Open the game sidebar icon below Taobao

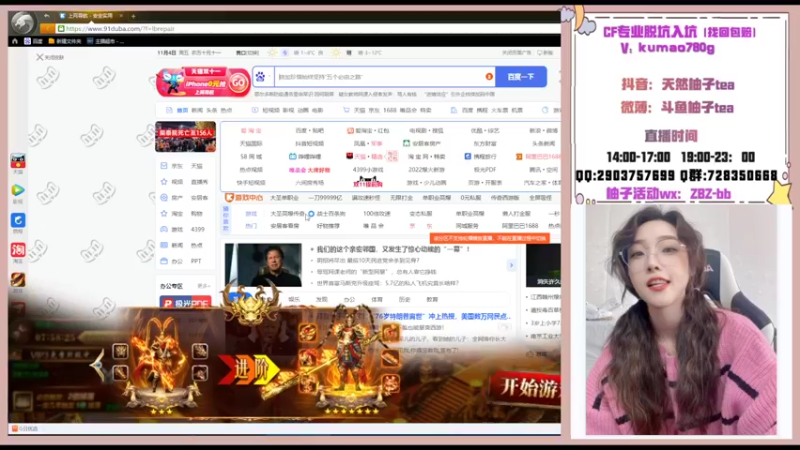point(18,279)
